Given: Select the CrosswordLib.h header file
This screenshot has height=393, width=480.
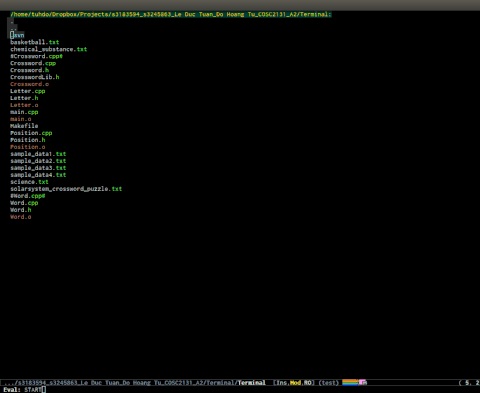Looking at the screenshot, I should (x=34, y=77).
